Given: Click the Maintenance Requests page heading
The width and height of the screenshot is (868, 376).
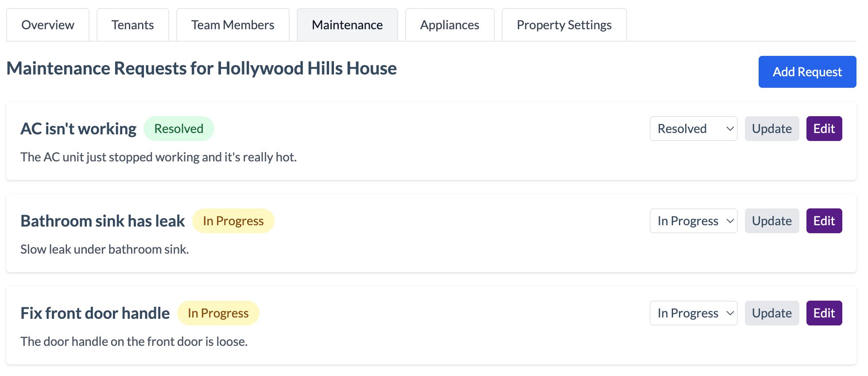Looking at the screenshot, I should 201,68.
